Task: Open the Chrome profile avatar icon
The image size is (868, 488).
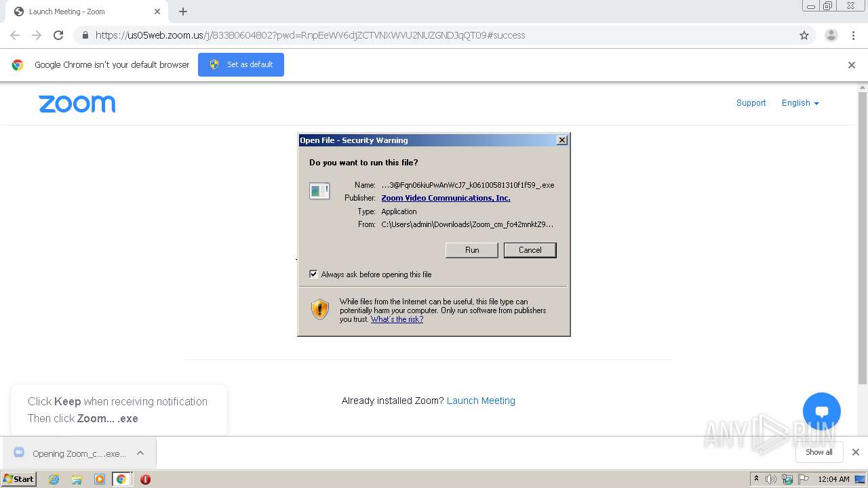Action: pos(831,35)
